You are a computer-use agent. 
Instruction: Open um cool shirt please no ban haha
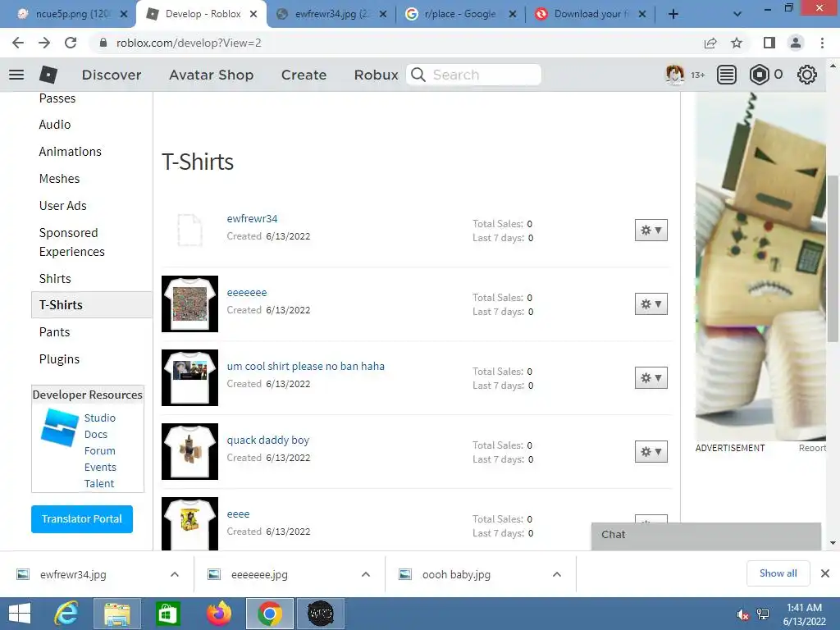(x=305, y=366)
